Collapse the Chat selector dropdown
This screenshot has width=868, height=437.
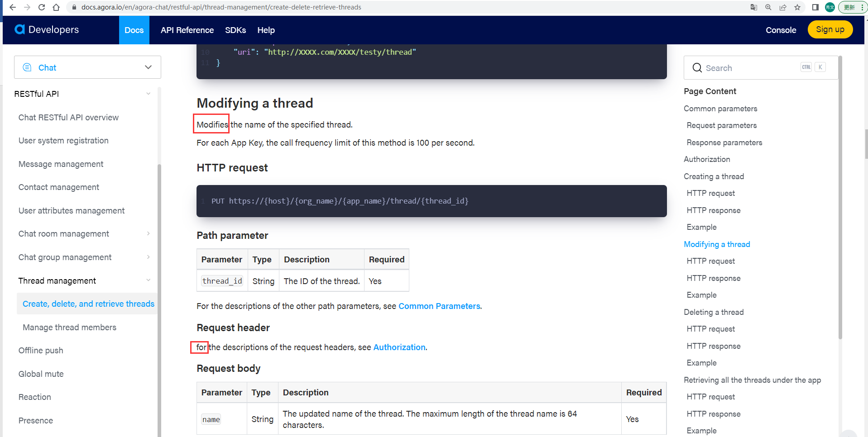[148, 67]
